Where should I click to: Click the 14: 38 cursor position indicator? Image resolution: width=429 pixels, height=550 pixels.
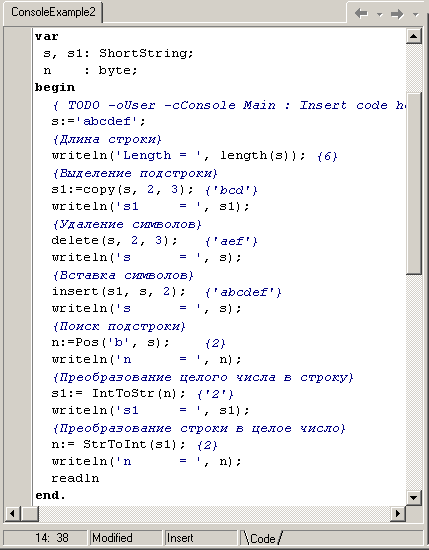[x=46, y=538]
